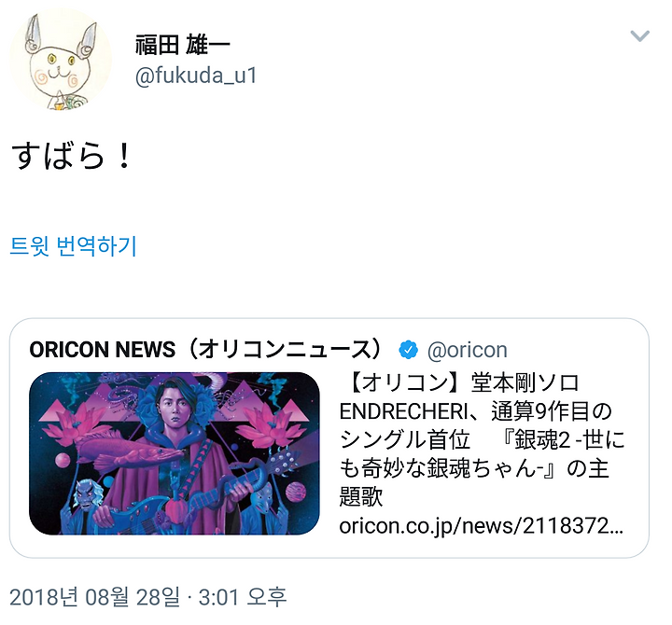Open the 【オリコン】堂本剛ソロ headline line

461,382
